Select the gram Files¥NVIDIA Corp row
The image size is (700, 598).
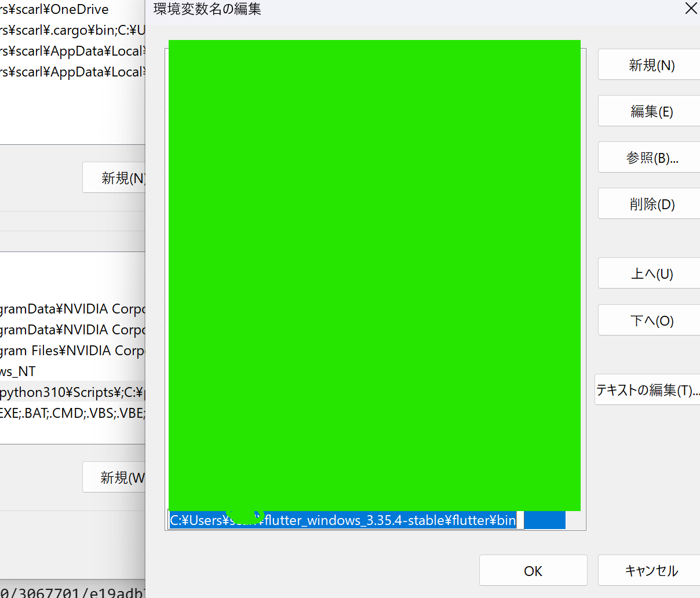coord(72,350)
